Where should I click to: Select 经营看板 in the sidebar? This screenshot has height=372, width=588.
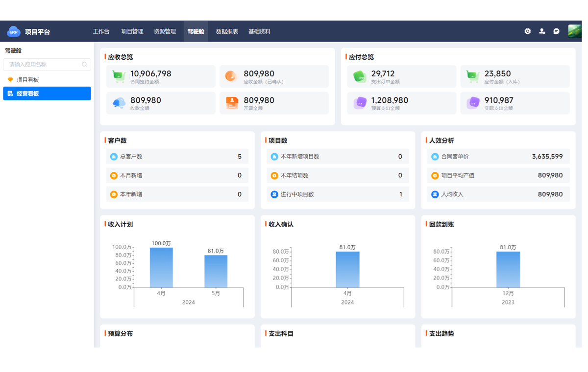tap(28, 93)
